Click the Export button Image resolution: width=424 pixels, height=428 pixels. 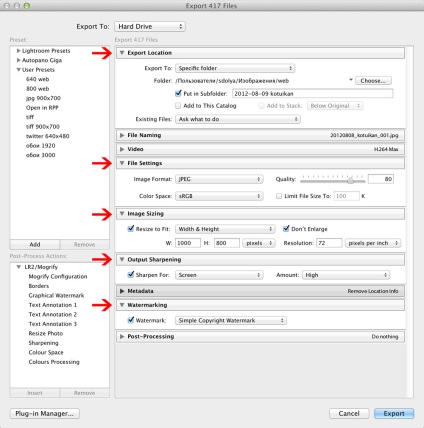pyautogui.click(x=394, y=413)
